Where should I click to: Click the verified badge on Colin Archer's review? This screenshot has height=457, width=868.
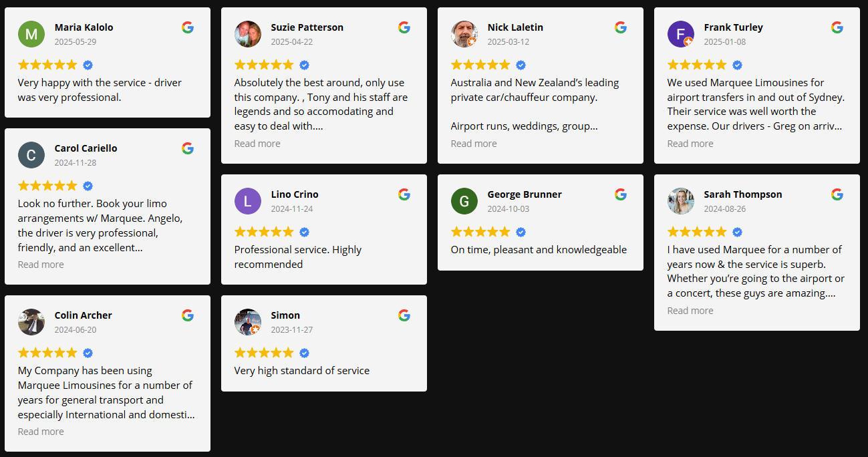click(x=88, y=352)
